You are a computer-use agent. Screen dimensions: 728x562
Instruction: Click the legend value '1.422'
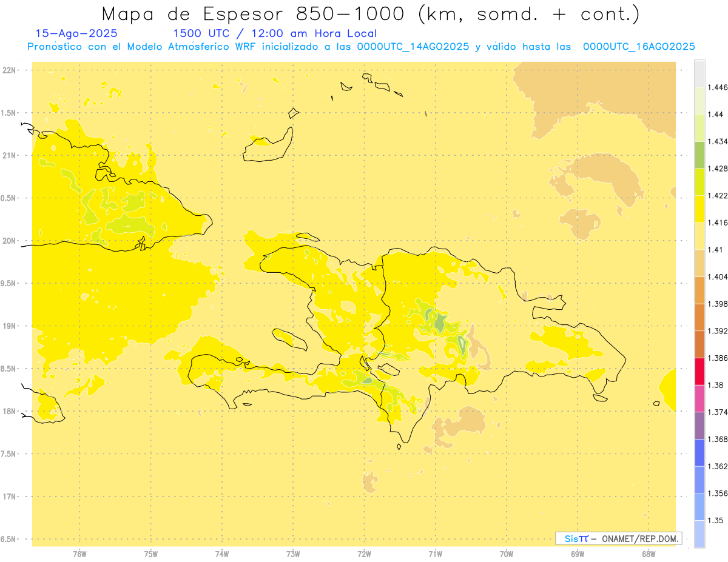pyautogui.click(x=718, y=195)
